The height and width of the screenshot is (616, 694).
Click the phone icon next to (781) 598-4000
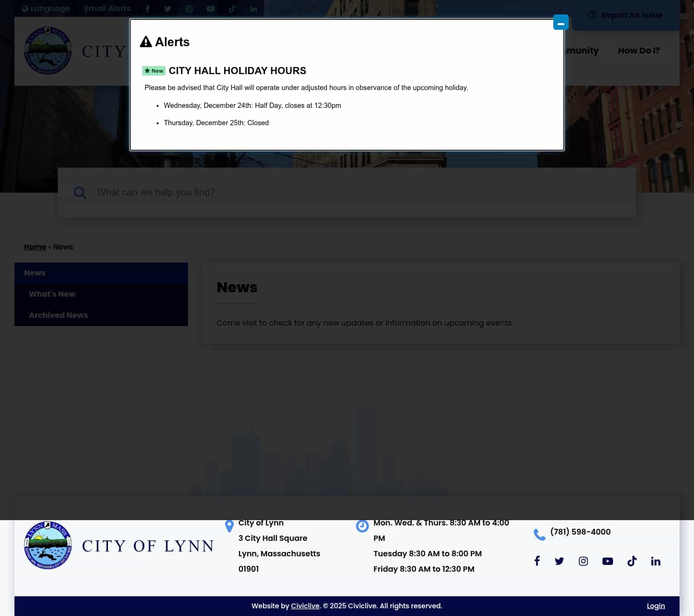539,535
